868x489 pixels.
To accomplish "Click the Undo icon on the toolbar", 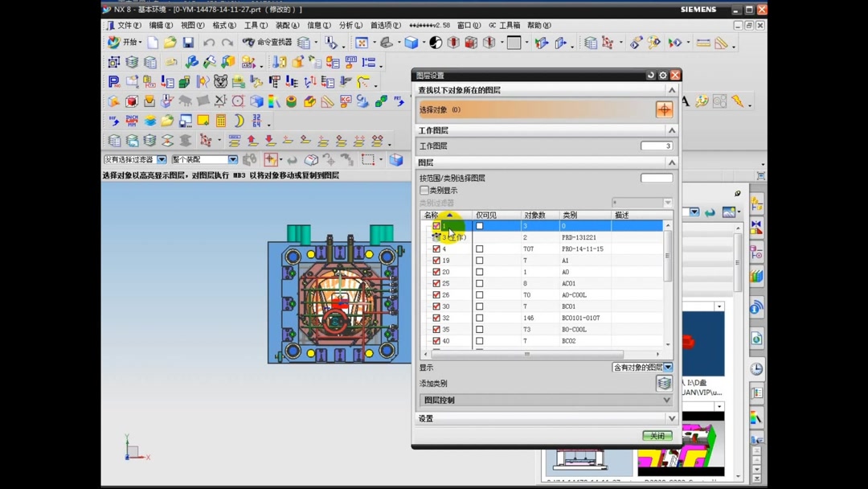I will pyautogui.click(x=209, y=42).
